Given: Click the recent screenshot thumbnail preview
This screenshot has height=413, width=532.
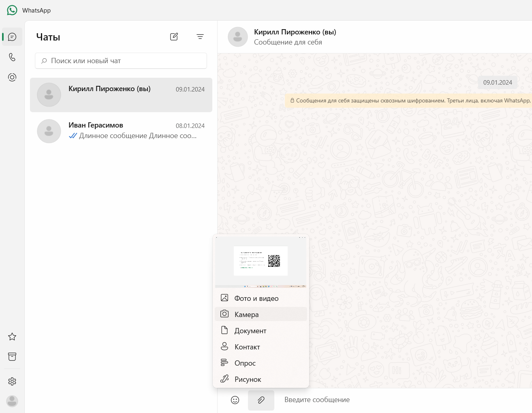Looking at the screenshot, I should [x=261, y=262].
